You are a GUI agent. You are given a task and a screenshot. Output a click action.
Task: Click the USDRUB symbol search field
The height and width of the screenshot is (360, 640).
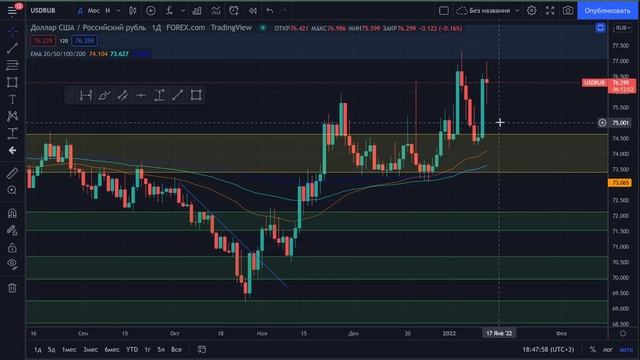coord(43,11)
